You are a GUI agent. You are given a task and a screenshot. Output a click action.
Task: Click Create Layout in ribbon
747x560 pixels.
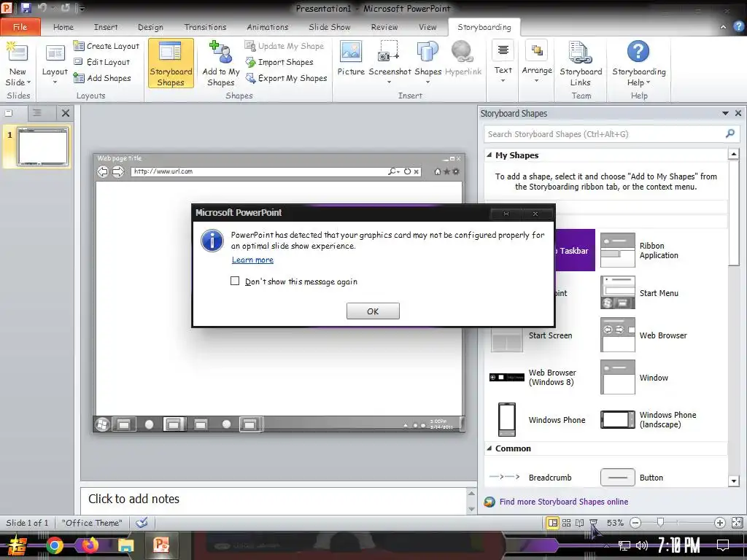click(x=107, y=46)
